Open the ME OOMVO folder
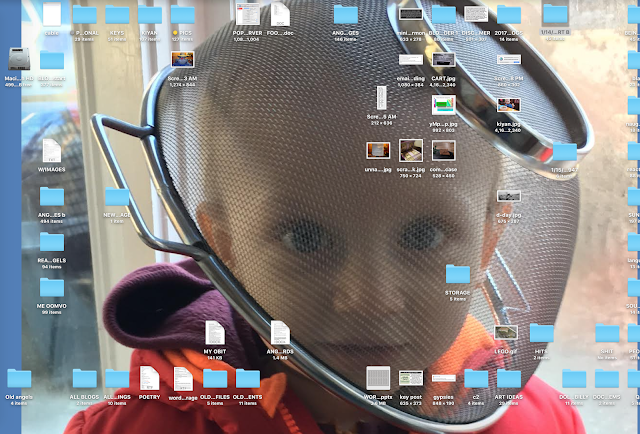The image size is (640, 434). 52,287
